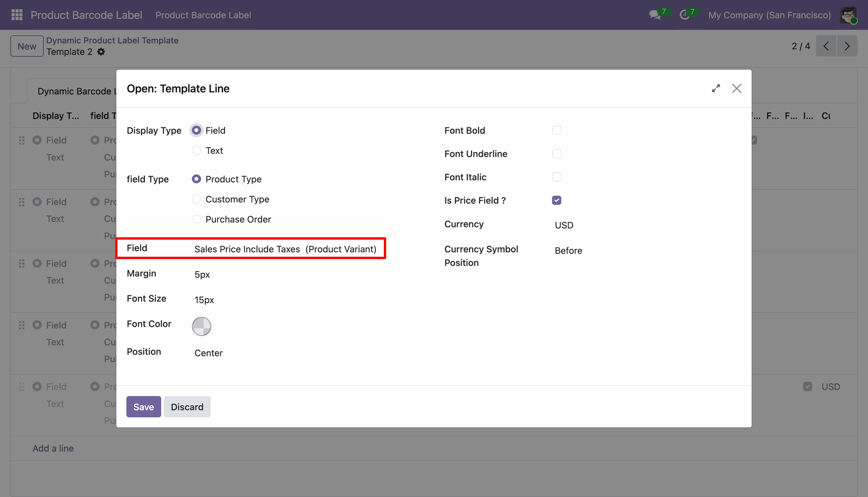Discard template line changes

(187, 407)
